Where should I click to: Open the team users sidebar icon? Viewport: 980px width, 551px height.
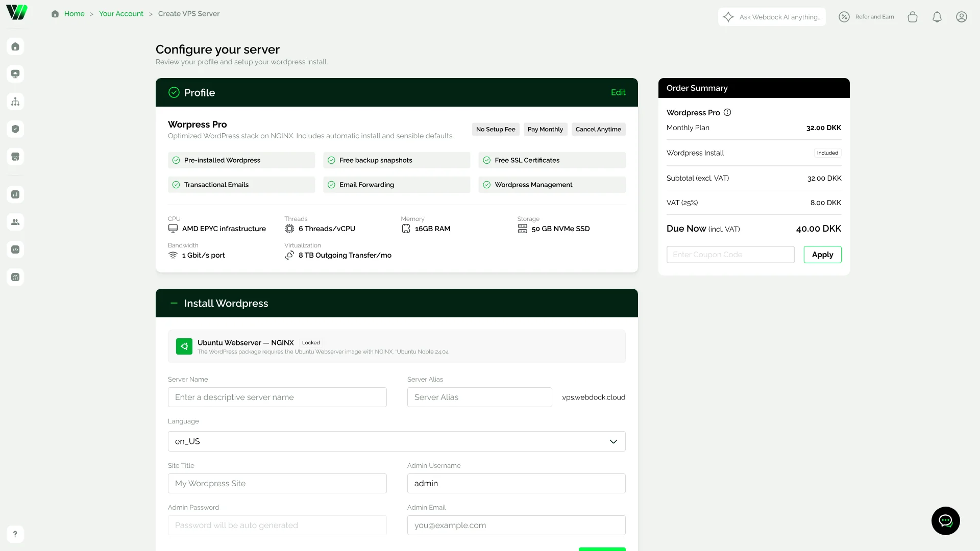click(x=15, y=222)
